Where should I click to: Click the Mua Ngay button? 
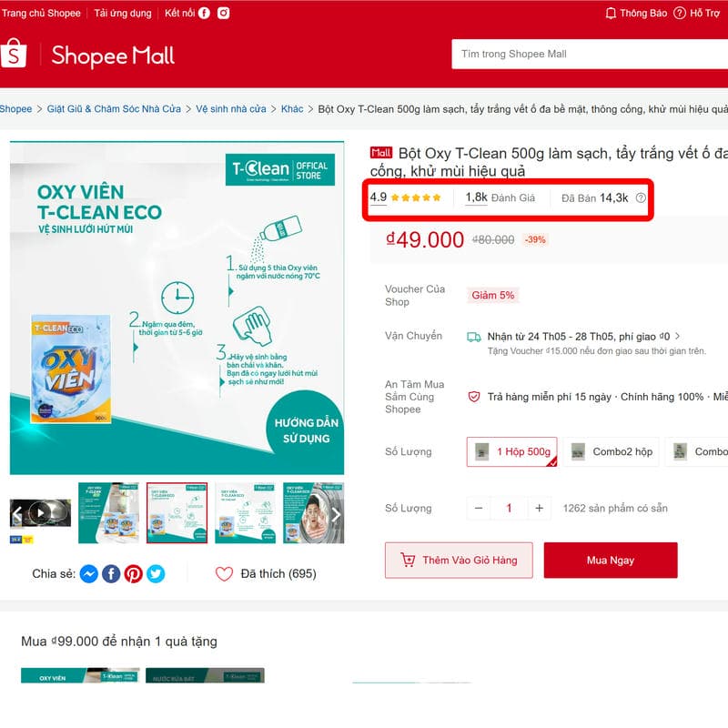[611, 561]
